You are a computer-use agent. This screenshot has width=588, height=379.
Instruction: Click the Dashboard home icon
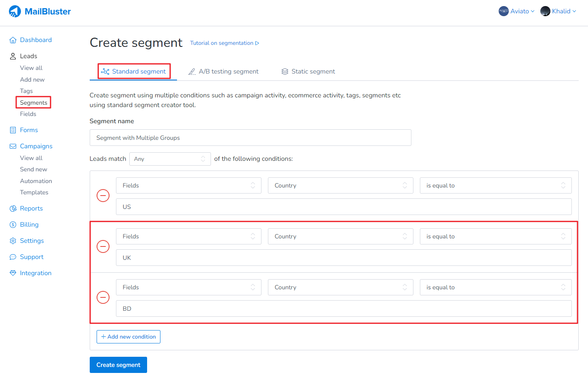pyautogui.click(x=13, y=40)
